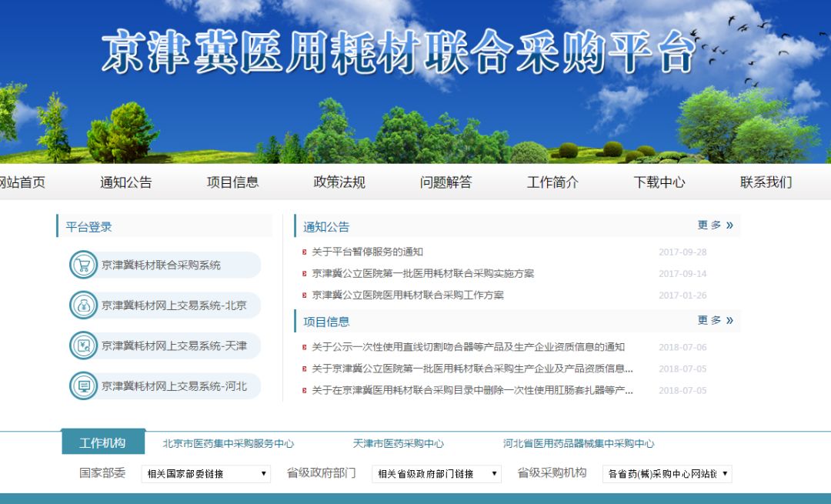Expand the 相关省级政府部门链接 list

(x=436, y=474)
